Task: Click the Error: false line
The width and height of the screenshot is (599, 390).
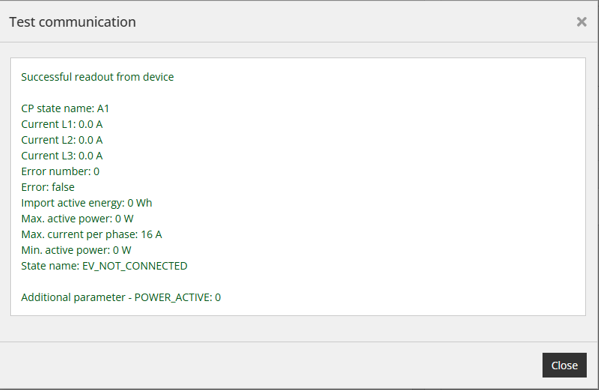Action: point(48,187)
